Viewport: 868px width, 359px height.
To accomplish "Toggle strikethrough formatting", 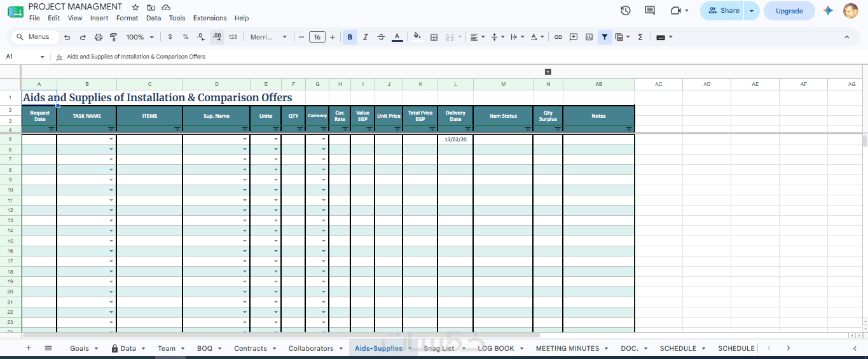I will (x=381, y=37).
